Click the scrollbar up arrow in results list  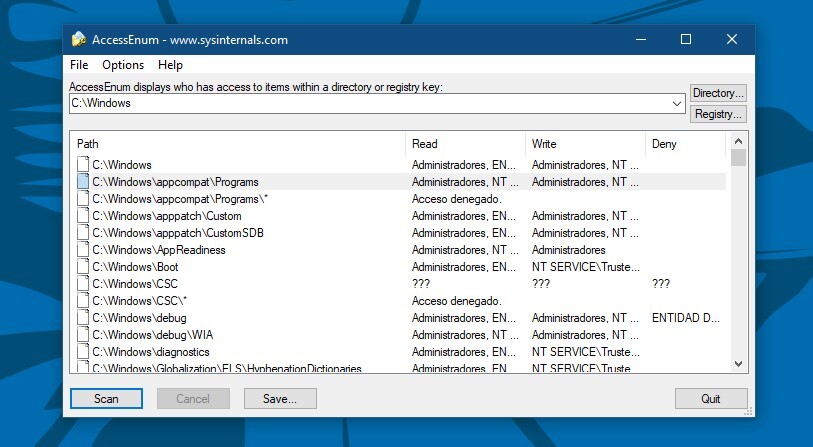738,141
